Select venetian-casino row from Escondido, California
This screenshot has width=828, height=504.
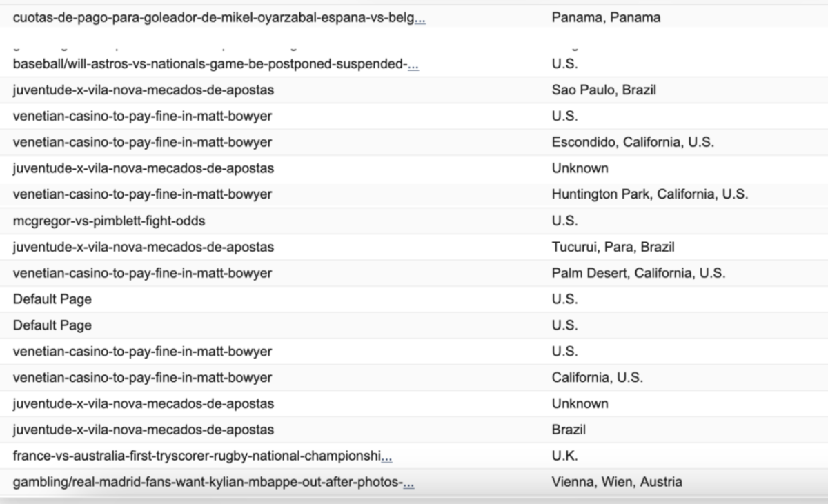(414, 143)
